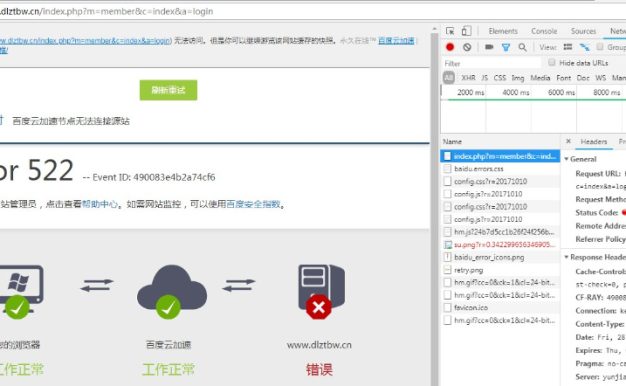Viewport: 626px width, 386px height.
Task: Select the baidu.errors.css request
Action: pos(500,169)
